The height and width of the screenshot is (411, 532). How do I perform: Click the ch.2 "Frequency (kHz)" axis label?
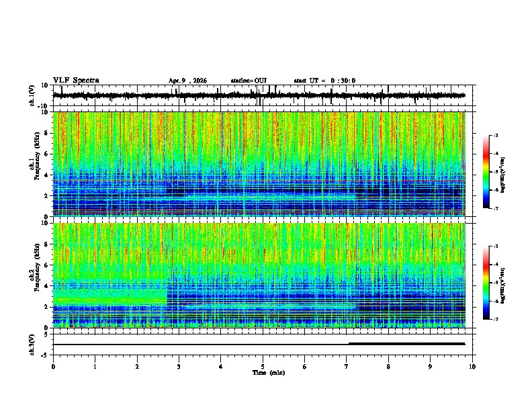tap(37, 267)
